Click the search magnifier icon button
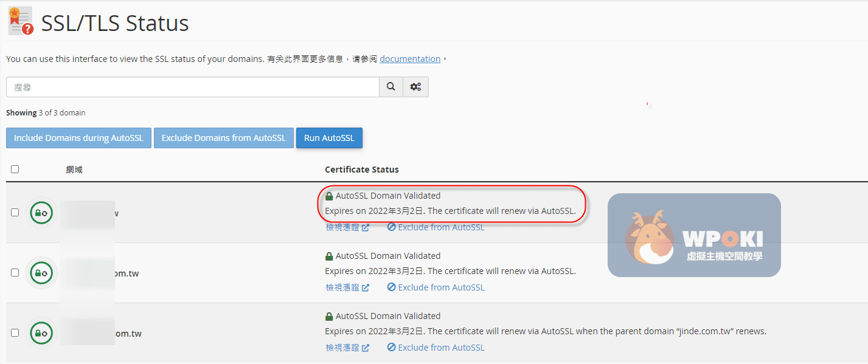This screenshot has width=868, height=364. click(391, 87)
